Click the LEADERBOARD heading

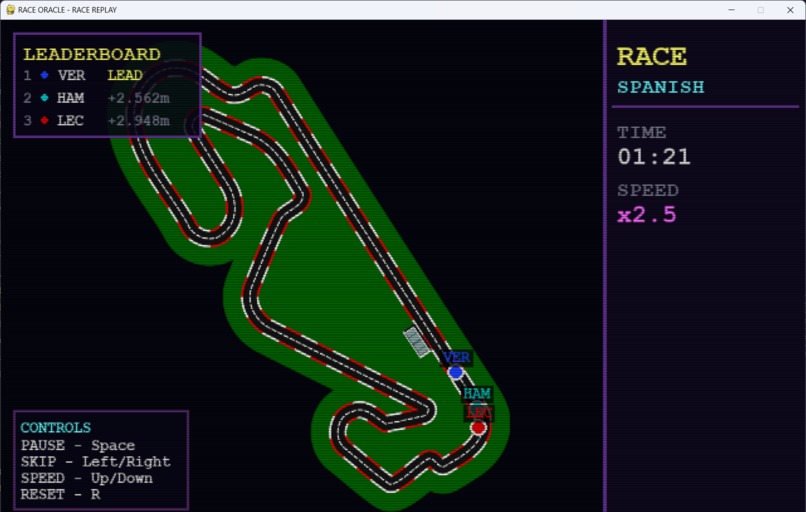[92, 54]
